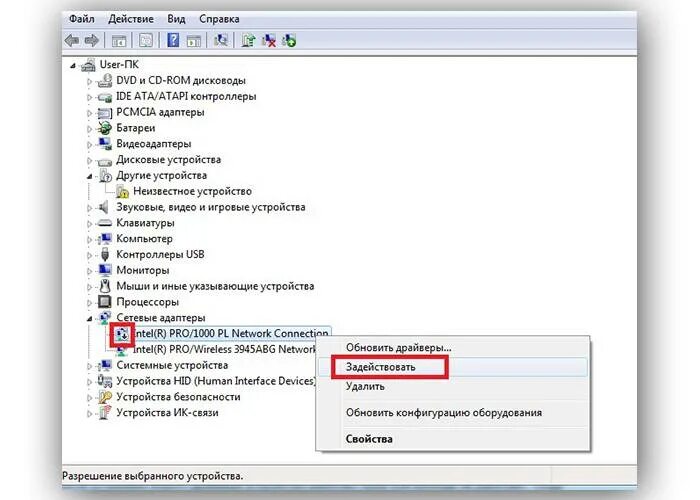
Task: Open the Файл menu
Action: tap(82, 19)
